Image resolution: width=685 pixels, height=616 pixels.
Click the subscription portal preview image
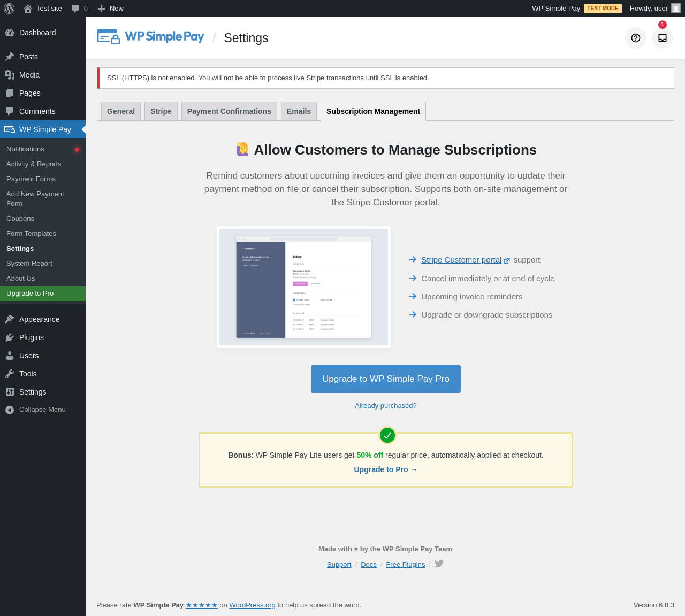303,287
